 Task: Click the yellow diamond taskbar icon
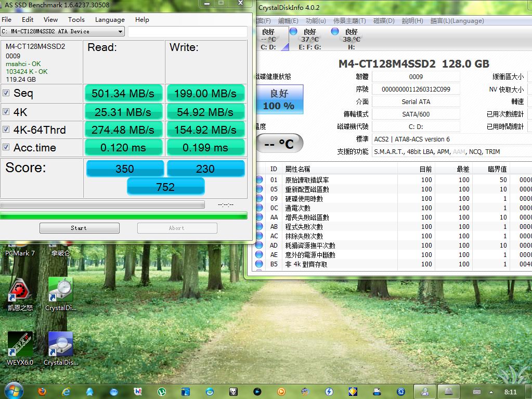pos(353,392)
